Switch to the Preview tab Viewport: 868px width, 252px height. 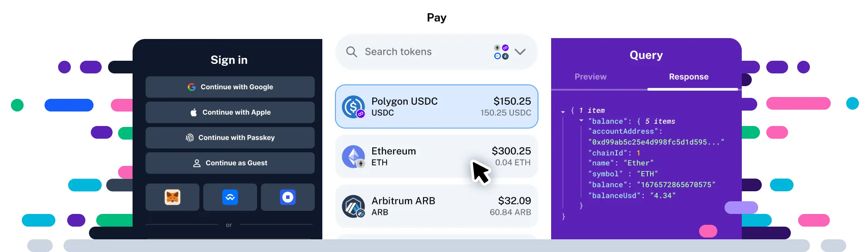pos(590,77)
